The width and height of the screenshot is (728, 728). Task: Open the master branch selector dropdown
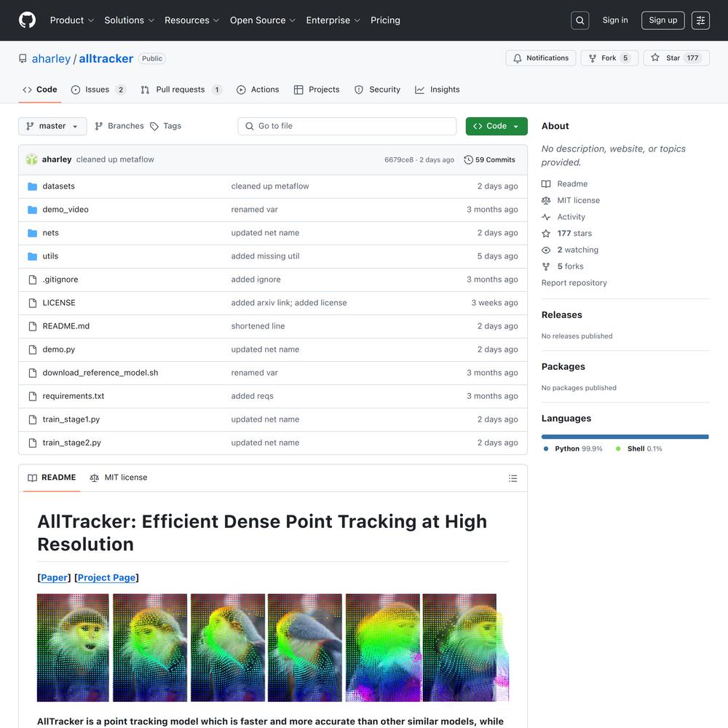click(x=52, y=126)
